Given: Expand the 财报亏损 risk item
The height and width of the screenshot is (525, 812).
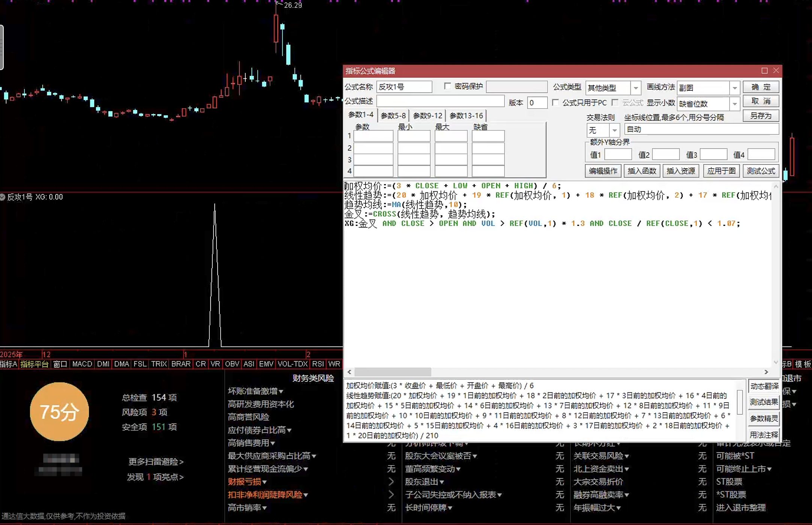Looking at the screenshot, I should tap(247, 482).
